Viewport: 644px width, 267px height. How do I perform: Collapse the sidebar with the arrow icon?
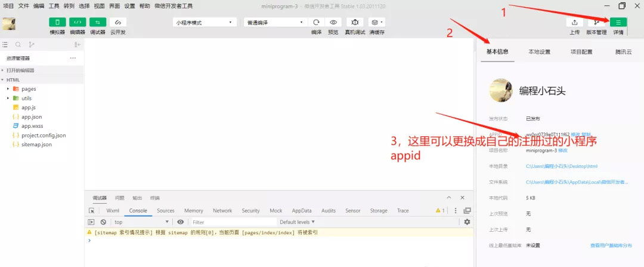click(77, 44)
